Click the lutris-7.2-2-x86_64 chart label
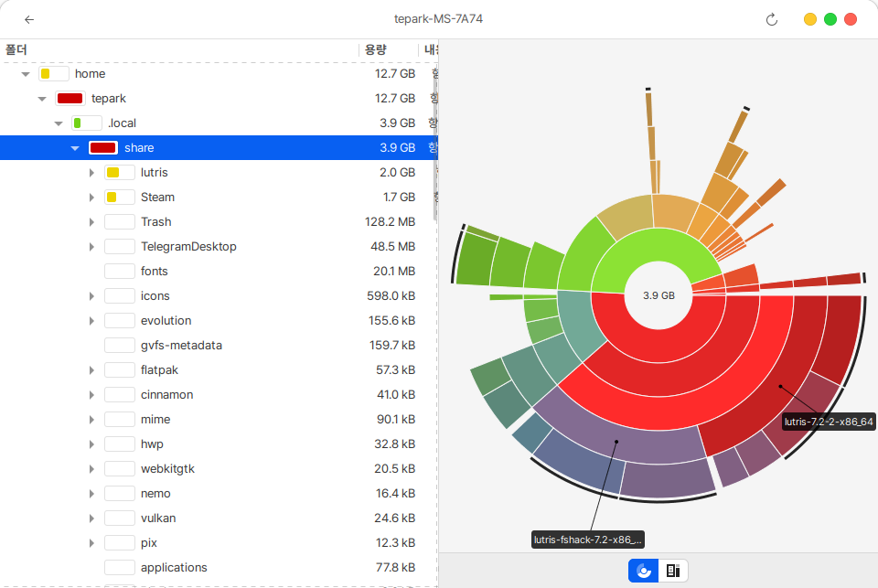Image resolution: width=878 pixels, height=588 pixels. pos(830,422)
